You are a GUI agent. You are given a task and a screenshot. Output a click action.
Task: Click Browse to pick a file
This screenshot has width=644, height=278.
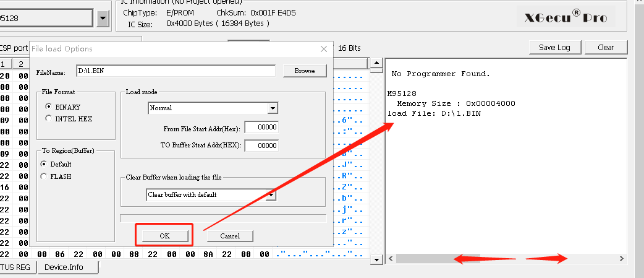[304, 71]
